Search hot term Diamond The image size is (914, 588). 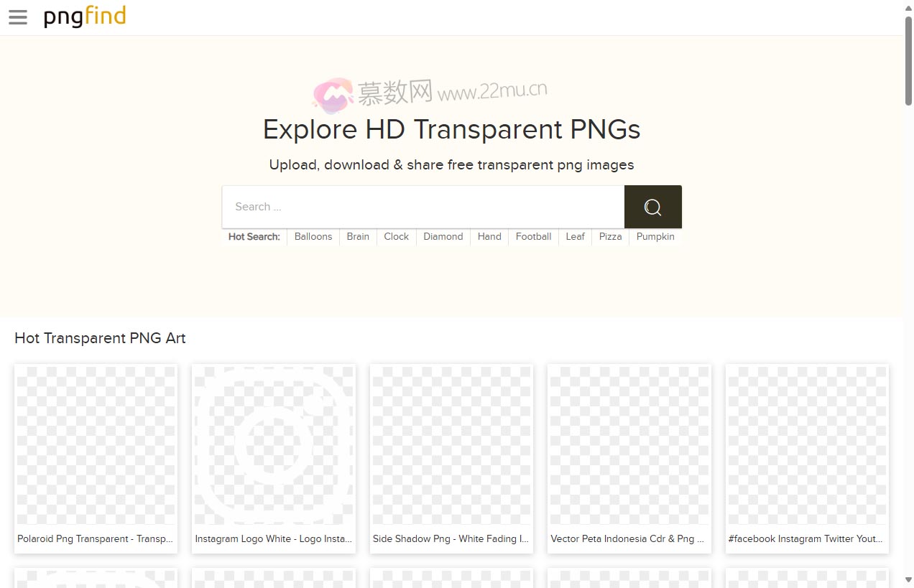443,236
